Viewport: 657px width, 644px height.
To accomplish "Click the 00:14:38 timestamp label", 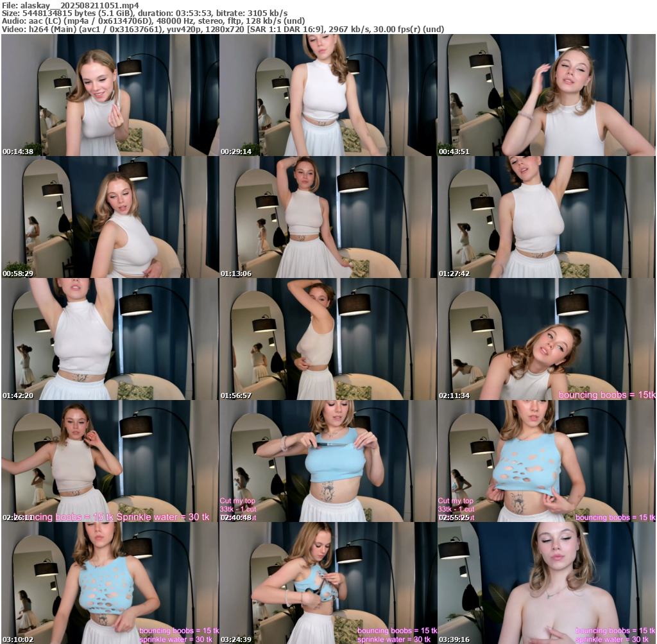I will [x=18, y=152].
